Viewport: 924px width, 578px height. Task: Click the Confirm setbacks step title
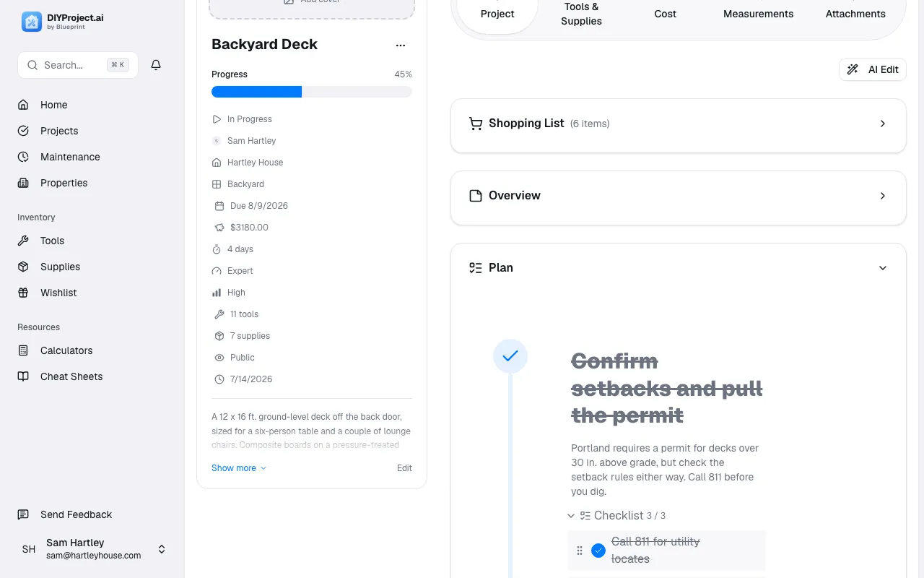pyautogui.click(x=667, y=388)
